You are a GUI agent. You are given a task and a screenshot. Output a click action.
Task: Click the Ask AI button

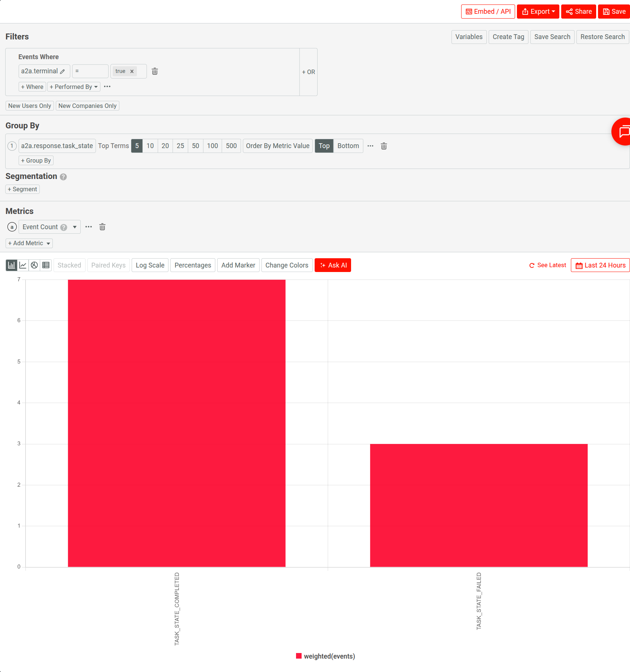click(x=333, y=265)
